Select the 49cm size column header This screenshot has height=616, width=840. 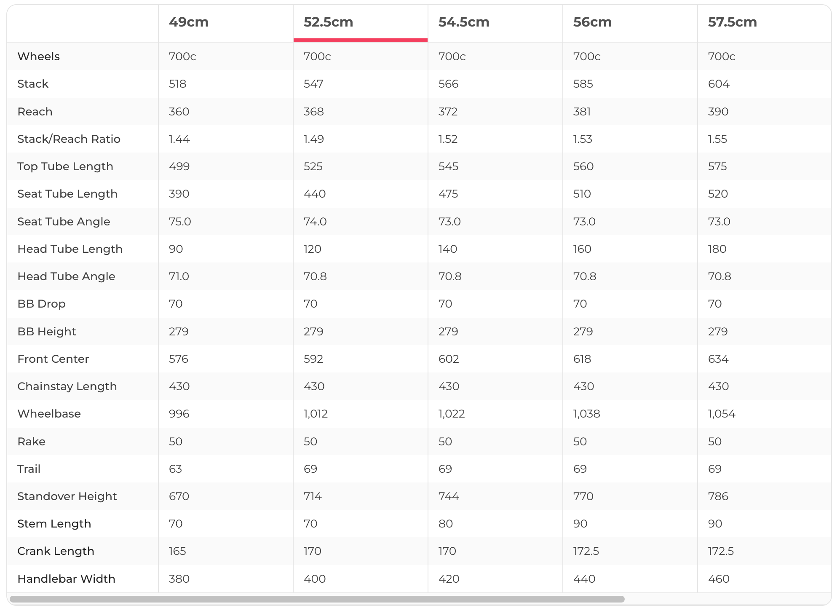coord(189,22)
